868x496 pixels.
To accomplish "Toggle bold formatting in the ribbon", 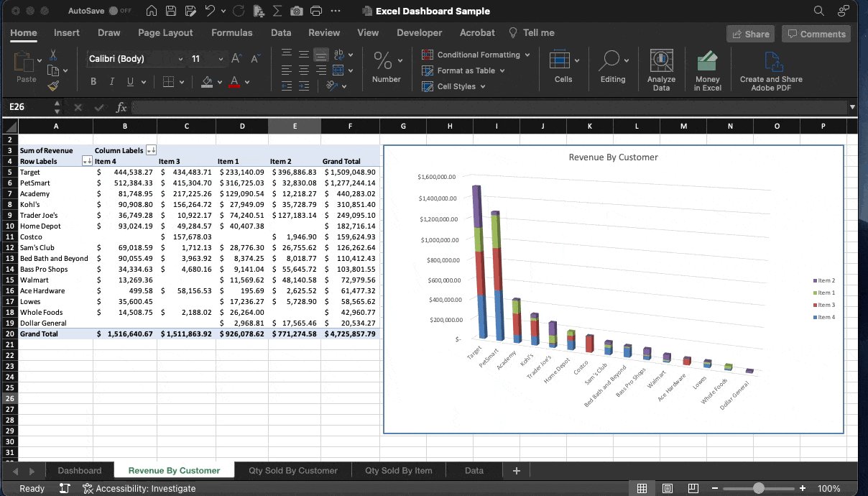I will [x=93, y=81].
